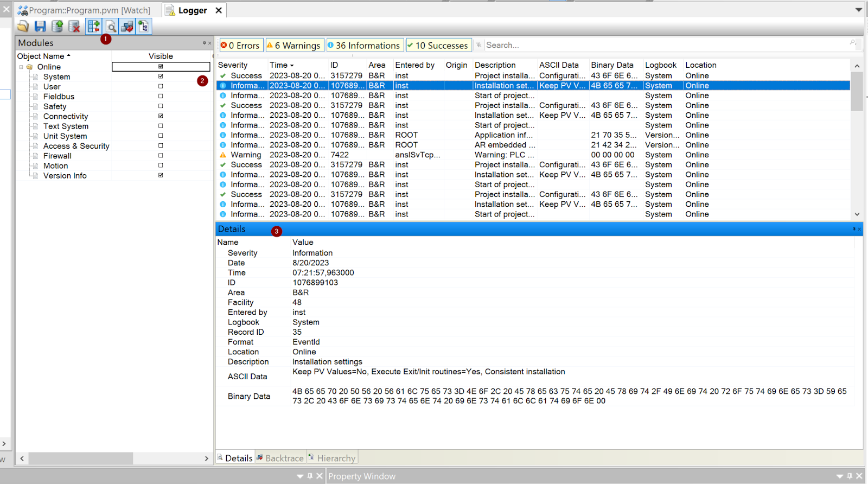Switch to Details bottom tab
This screenshot has width=868, height=484.
tap(235, 458)
